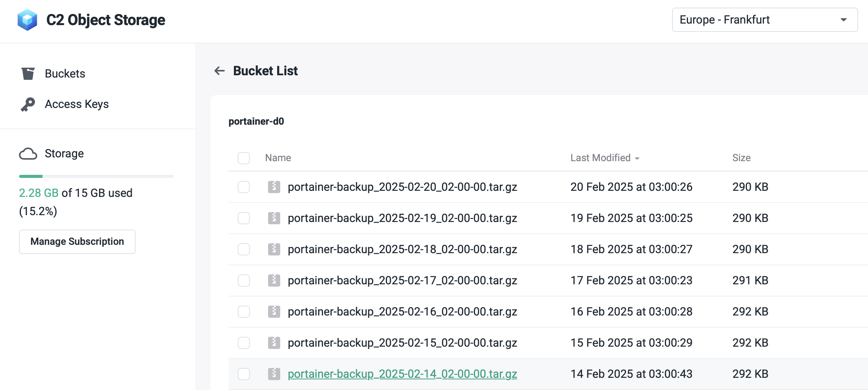Click the storage usage progress bar
Screen dimensions: 868x390
[x=96, y=176]
